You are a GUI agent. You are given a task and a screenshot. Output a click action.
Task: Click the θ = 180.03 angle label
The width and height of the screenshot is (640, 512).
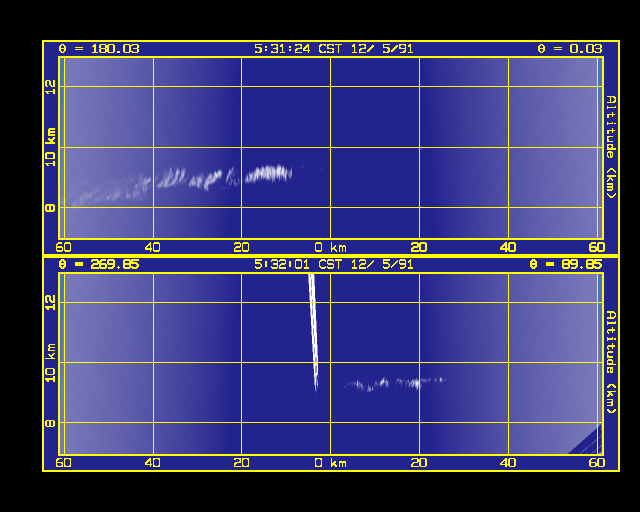click(x=99, y=49)
